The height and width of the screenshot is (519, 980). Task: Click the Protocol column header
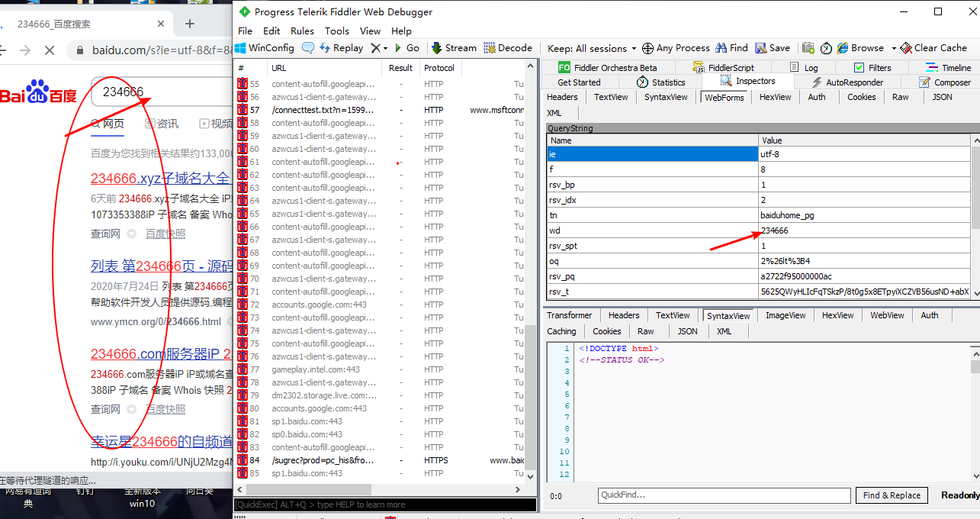tap(439, 68)
